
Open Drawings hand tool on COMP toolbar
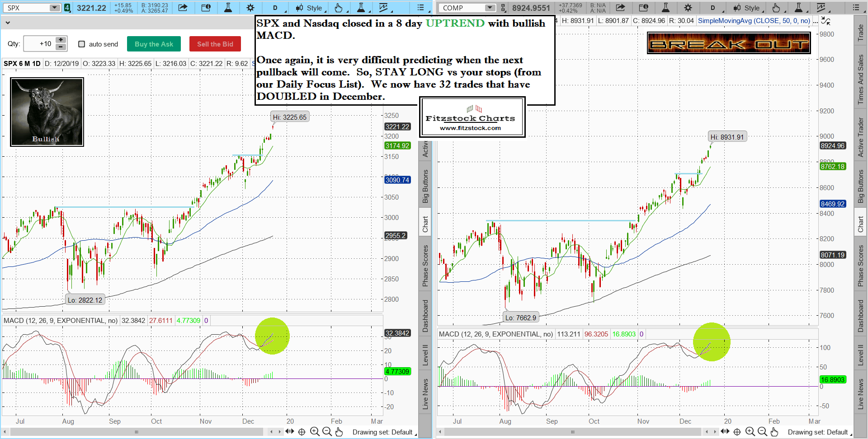[x=776, y=8]
